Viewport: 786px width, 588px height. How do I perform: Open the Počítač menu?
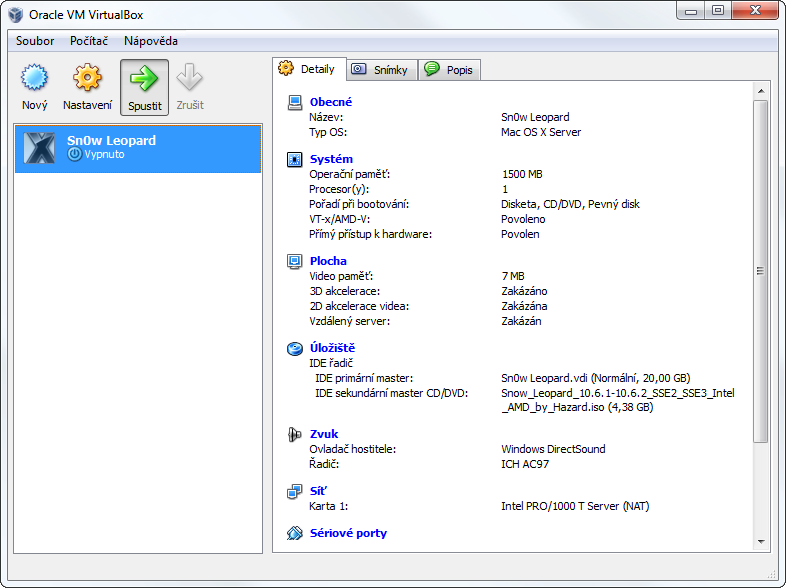[x=89, y=41]
